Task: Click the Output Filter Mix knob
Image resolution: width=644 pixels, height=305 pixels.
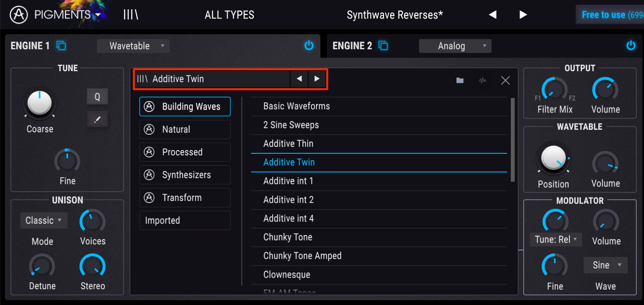Action: pos(554,89)
